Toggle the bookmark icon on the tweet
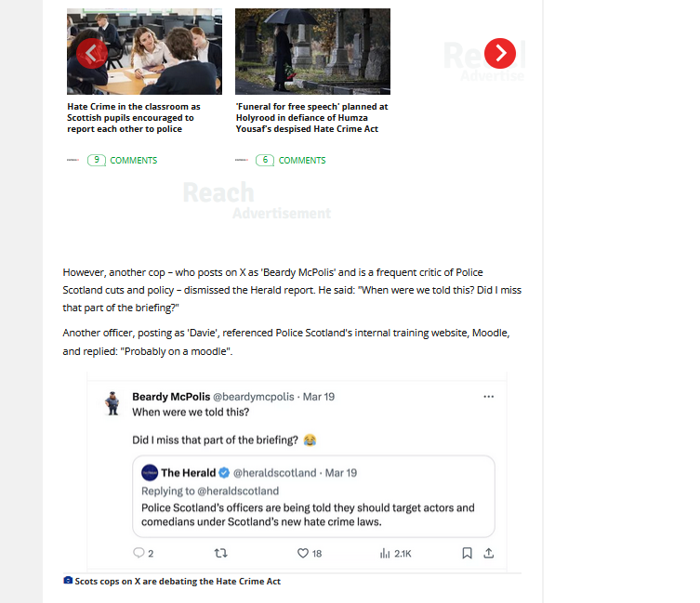Image resolution: width=700 pixels, height=603 pixels. [x=467, y=554]
